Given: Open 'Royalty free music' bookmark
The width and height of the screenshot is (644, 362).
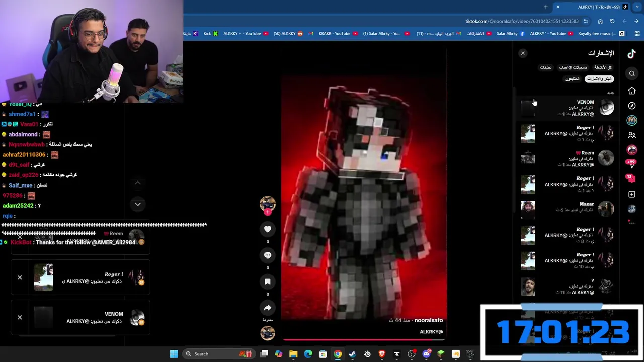Looking at the screenshot, I should tap(601, 34).
